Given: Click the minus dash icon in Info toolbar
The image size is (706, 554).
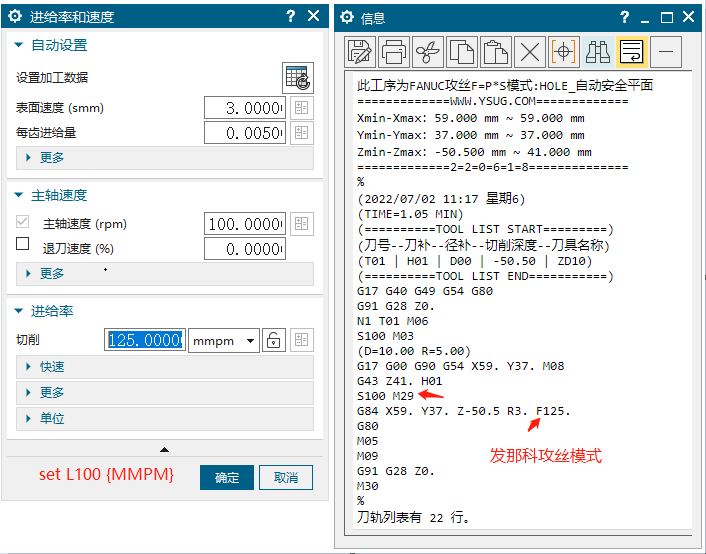Looking at the screenshot, I should point(666,52).
